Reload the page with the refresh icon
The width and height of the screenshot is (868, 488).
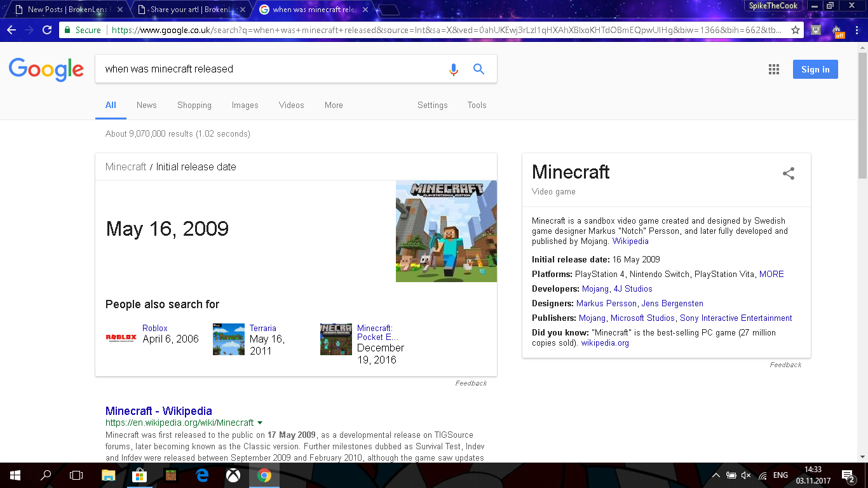pos(47,30)
